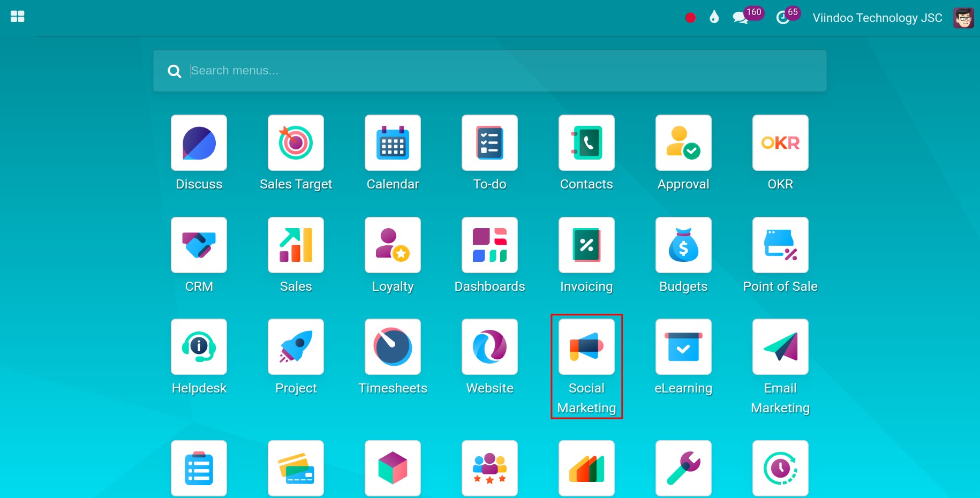This screenshot has width=980, height=498.
Task: Open conversations with 160 badge
Action: (748, 16)
